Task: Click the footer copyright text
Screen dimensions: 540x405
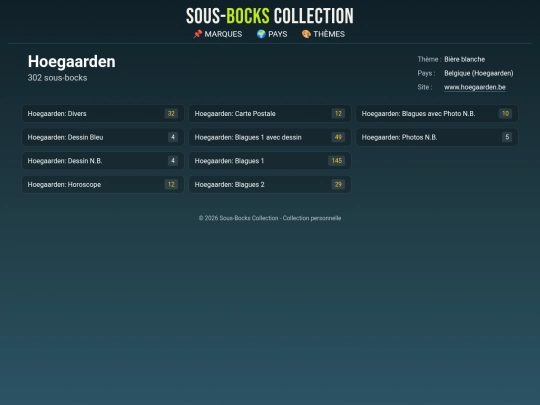Action: (270, 218)
